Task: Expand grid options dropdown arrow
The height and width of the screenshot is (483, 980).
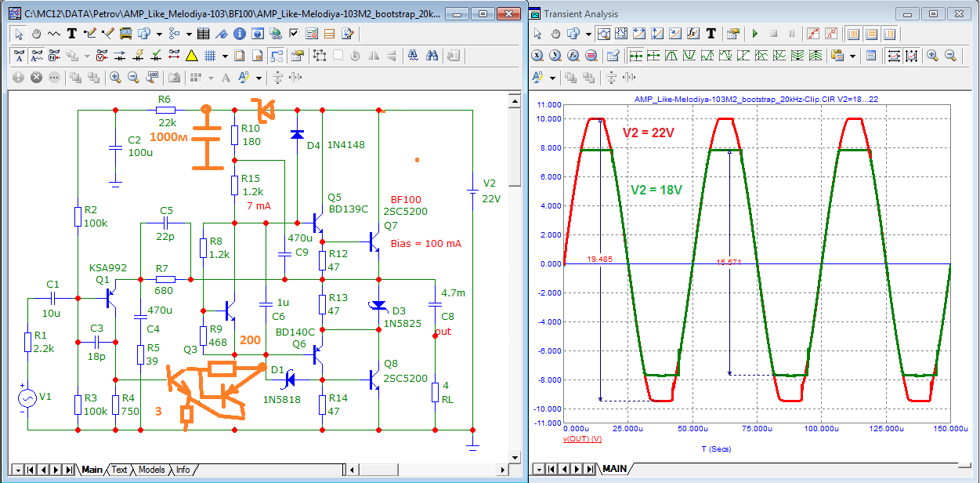Action: [x=225, y=56]
